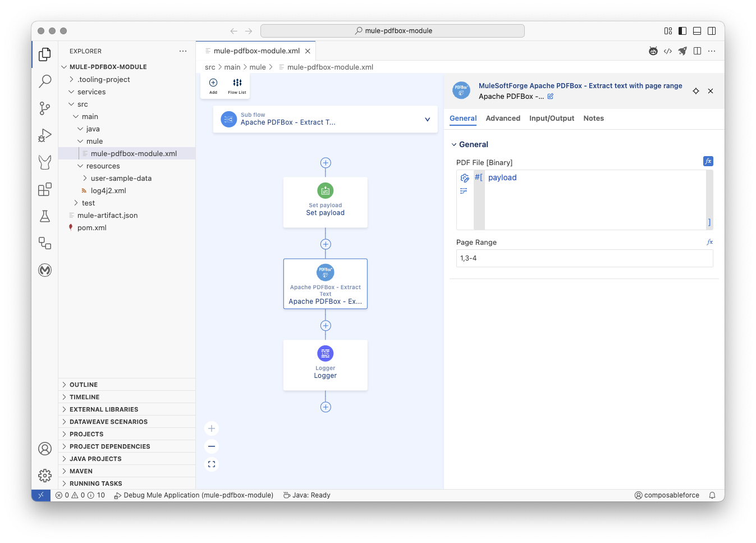The height and width of the screenshot is (543, 756).
Task: Click the zoom in canvas button
Action: 212,428
